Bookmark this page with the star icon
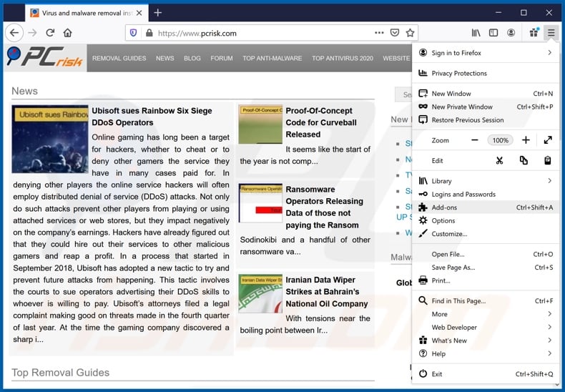 [x=410, y=33]
